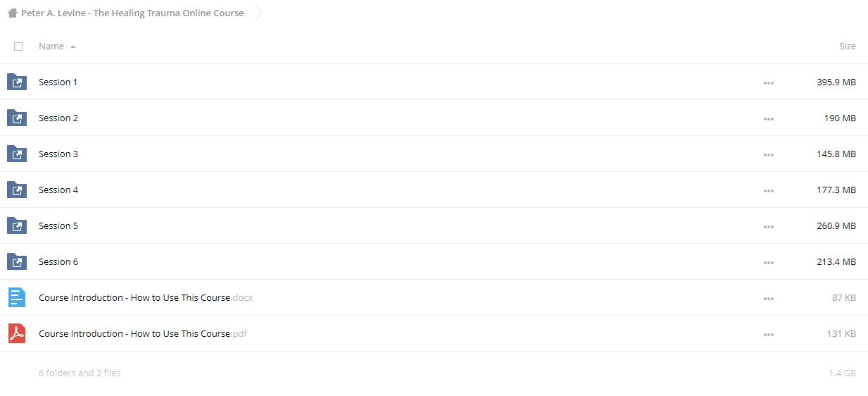Sort the list by the Size column
This screenshot has width=868, height=396.
pos(848,47)
